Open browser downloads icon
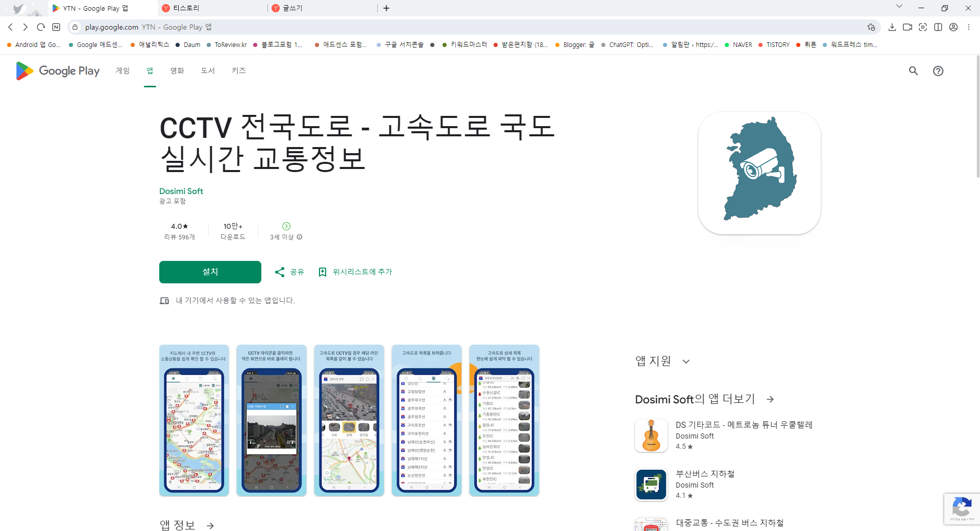This screenshot has width=980, height=531. [x=892, y=27]
